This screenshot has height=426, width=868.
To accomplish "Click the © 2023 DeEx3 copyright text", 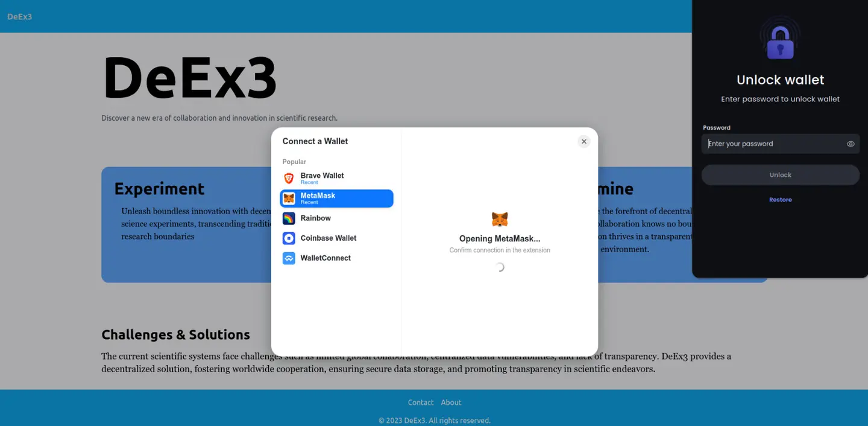I will click(x=434, y=421).
